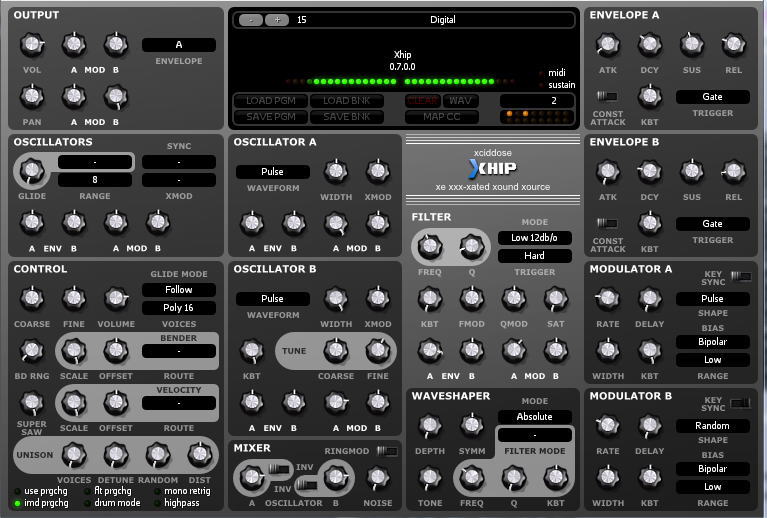Open the Oscillator B WAVEFORM Pulse dropdown
Screen dimensions: 767x518
click(x=272, y=298)
